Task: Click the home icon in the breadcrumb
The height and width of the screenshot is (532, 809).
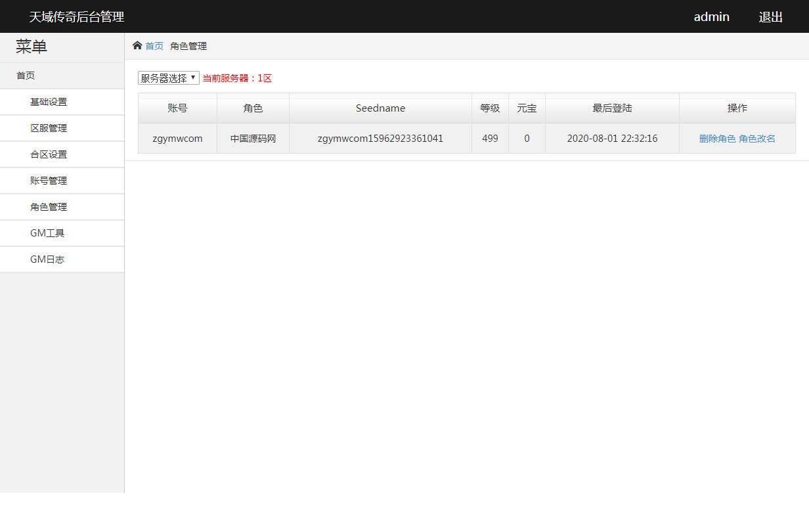Action: click(x=137, y=45)
